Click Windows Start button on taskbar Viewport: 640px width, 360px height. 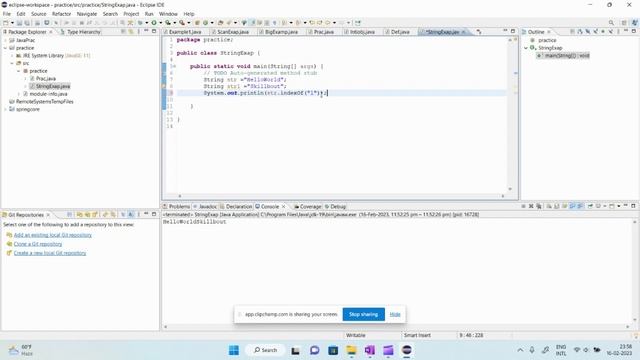(234, 350)
